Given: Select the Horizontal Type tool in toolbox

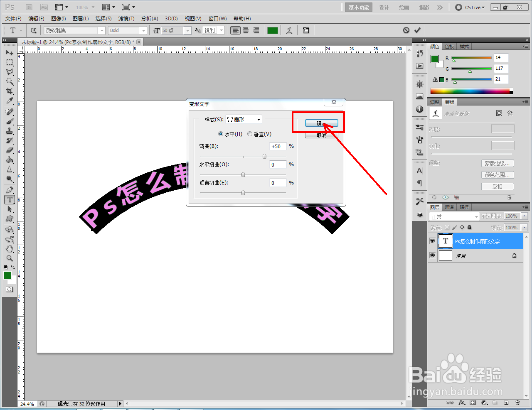Looking at the screenshot, I should click(x=10, y=199).
